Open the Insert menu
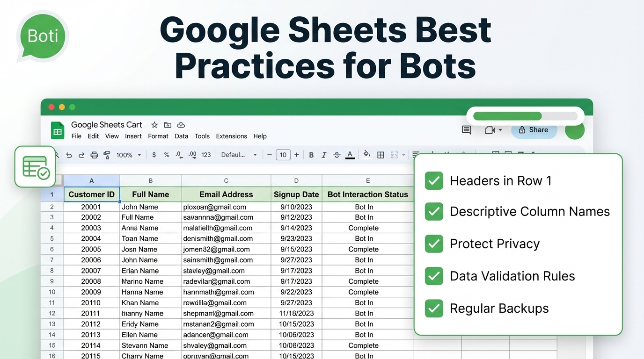This screenshot has width=644, height=359. pos(133,136)
